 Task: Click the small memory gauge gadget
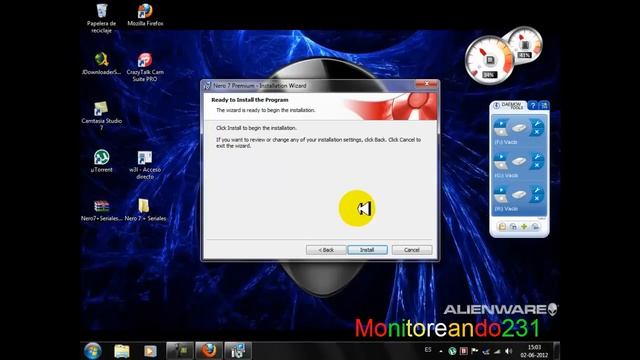525,45
